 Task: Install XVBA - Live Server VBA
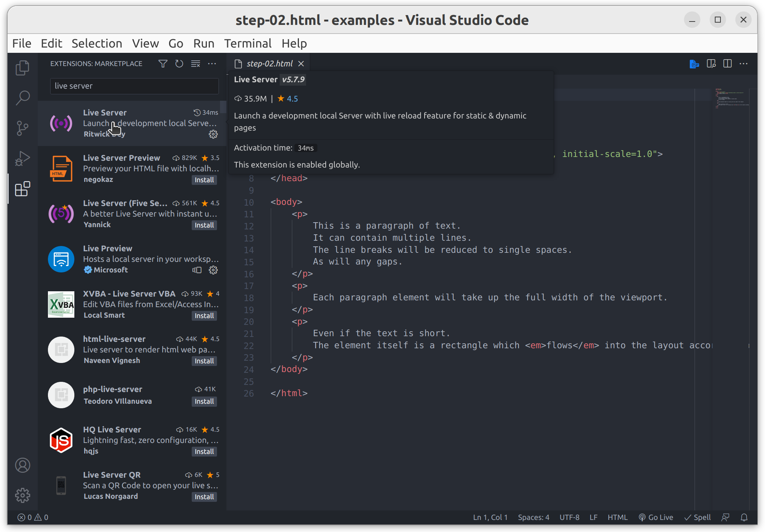pyautogui.click(x=204, y=316)
